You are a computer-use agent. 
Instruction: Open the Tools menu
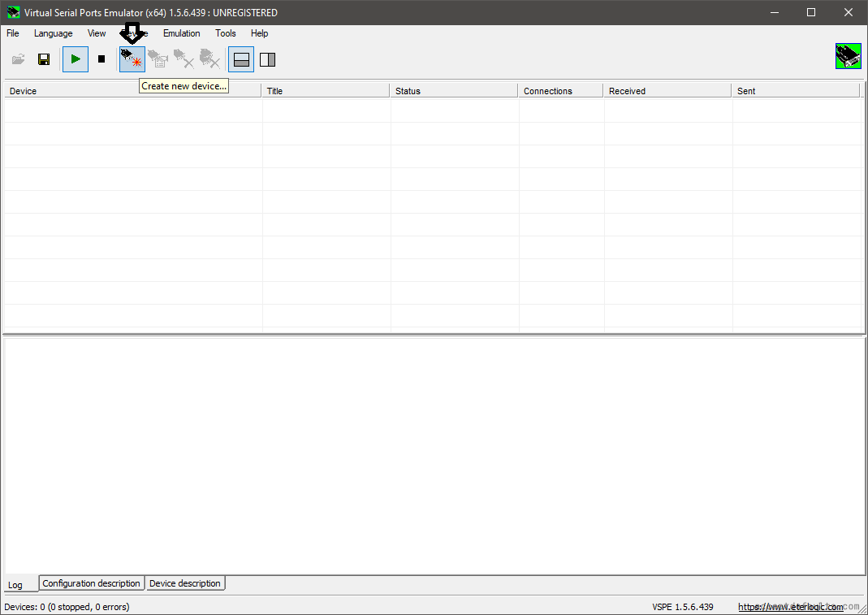(226, 33)
